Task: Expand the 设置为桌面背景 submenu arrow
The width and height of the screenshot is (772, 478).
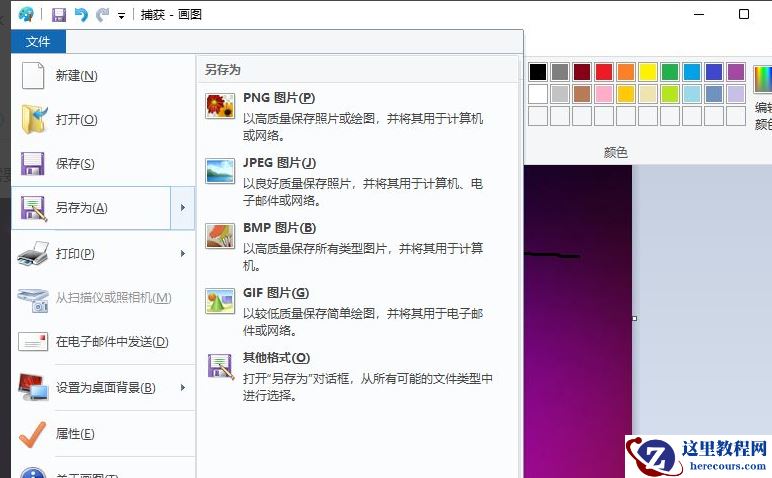Action: pos(183,387)
